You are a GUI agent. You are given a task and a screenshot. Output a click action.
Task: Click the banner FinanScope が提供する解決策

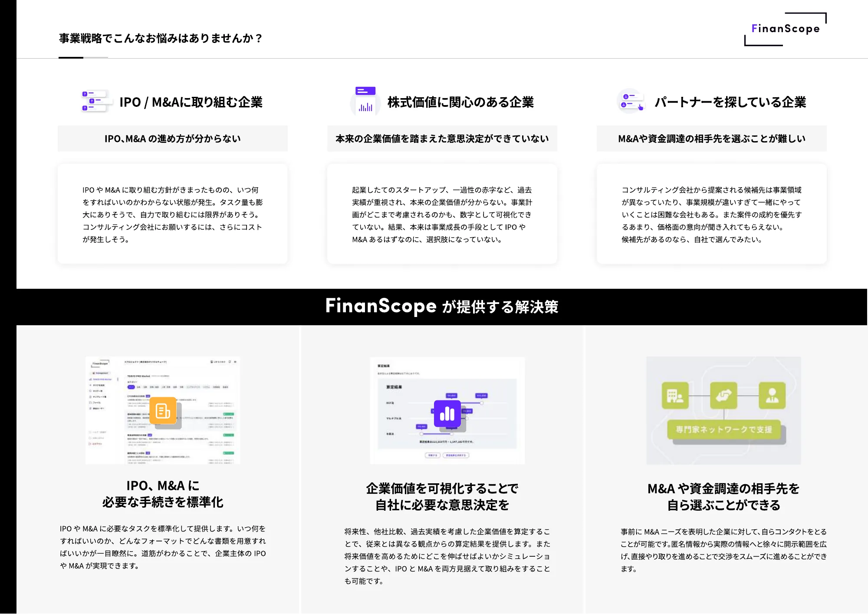(x=442, y=307)
